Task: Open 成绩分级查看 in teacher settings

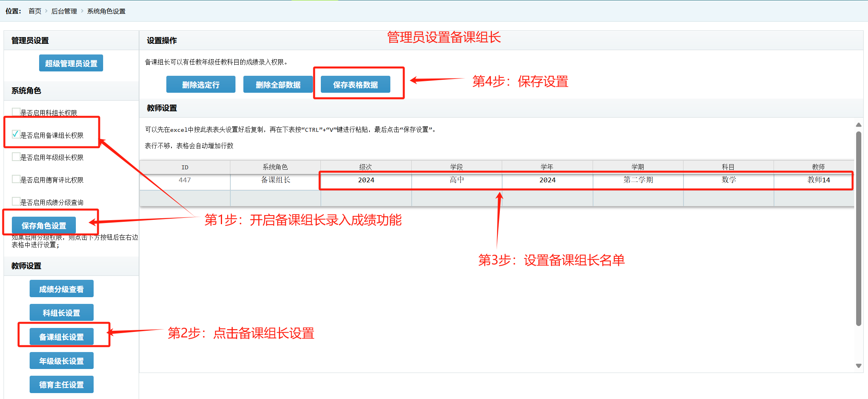Action: 62,289
